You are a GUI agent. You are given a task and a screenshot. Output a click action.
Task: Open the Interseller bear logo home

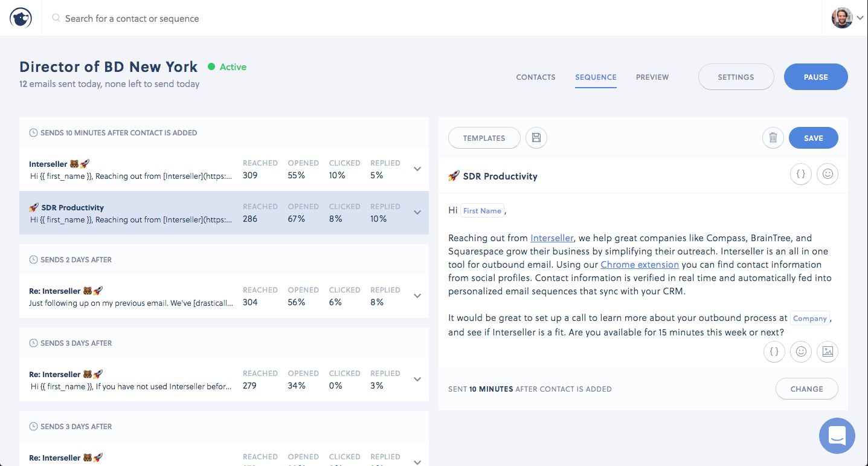(21, 18)
